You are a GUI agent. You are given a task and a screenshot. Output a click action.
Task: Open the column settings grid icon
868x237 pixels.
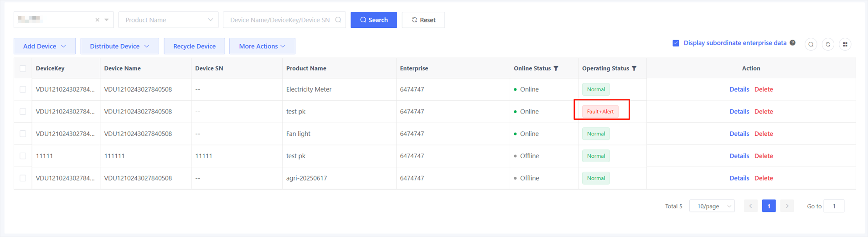point(845,44)
